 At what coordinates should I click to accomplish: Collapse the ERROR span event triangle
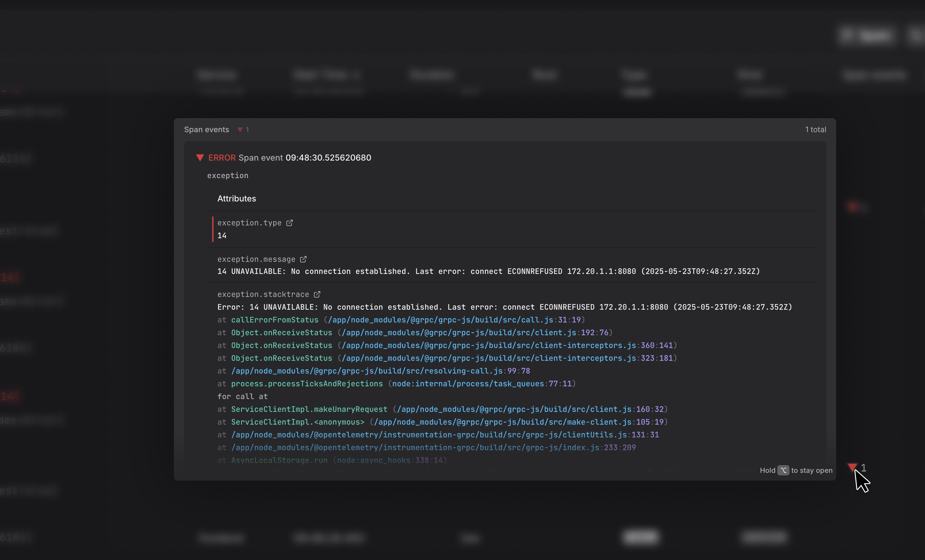[x=200, y=157]
